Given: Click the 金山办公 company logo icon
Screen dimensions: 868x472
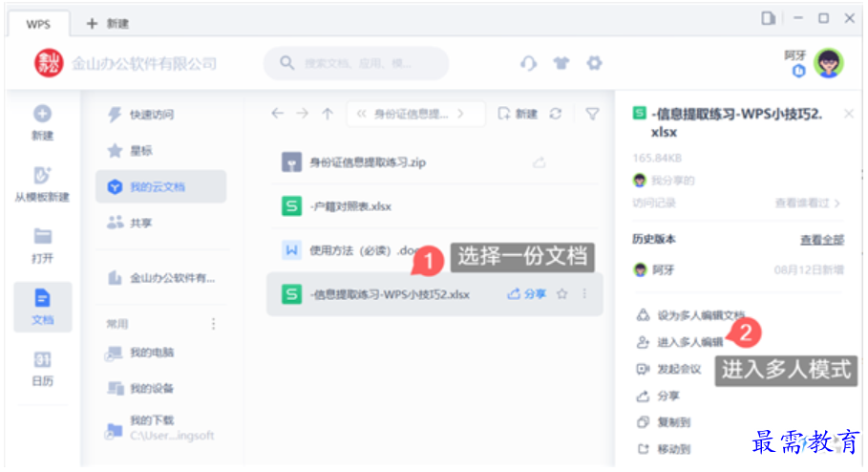Looking at the screenshot, I should pos(49,63).
